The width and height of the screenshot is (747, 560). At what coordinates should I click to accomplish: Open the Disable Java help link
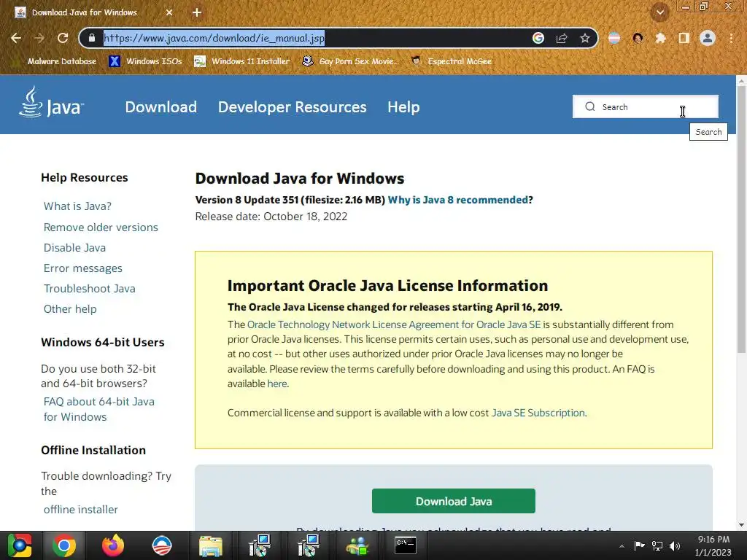coord(75,248)
